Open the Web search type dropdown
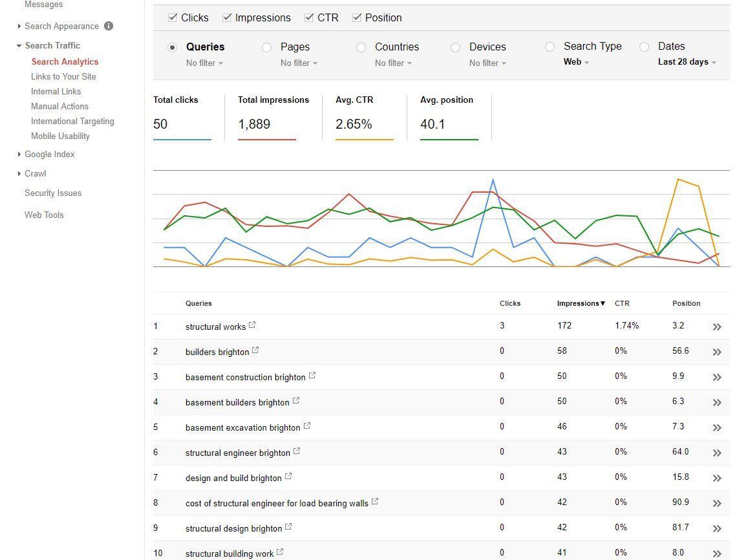This screenshot has height=560, width=748. 576,61
